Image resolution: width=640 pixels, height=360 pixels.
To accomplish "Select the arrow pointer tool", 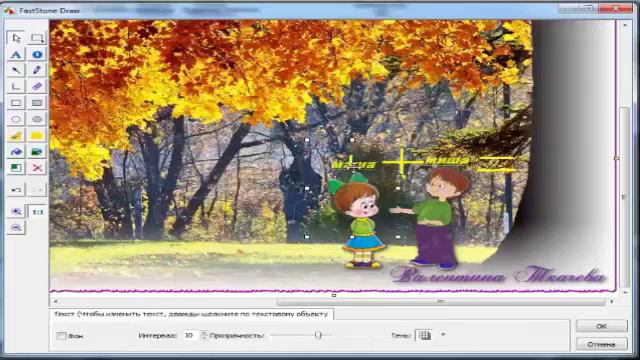I will pos(16,38).
